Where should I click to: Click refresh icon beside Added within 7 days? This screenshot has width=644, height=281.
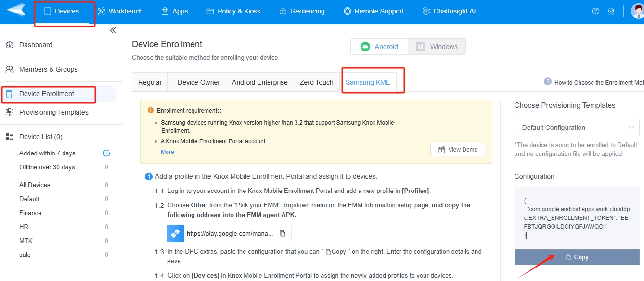click(107, 153)
